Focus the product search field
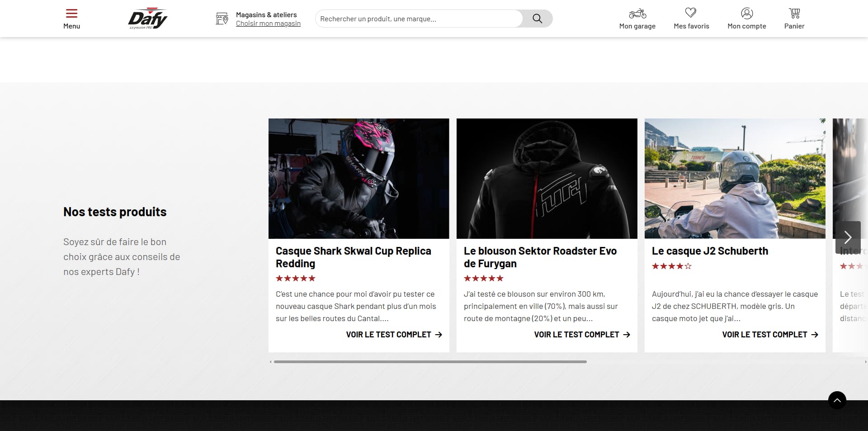Viewport: 868px width, 431px height. point(419,19)
